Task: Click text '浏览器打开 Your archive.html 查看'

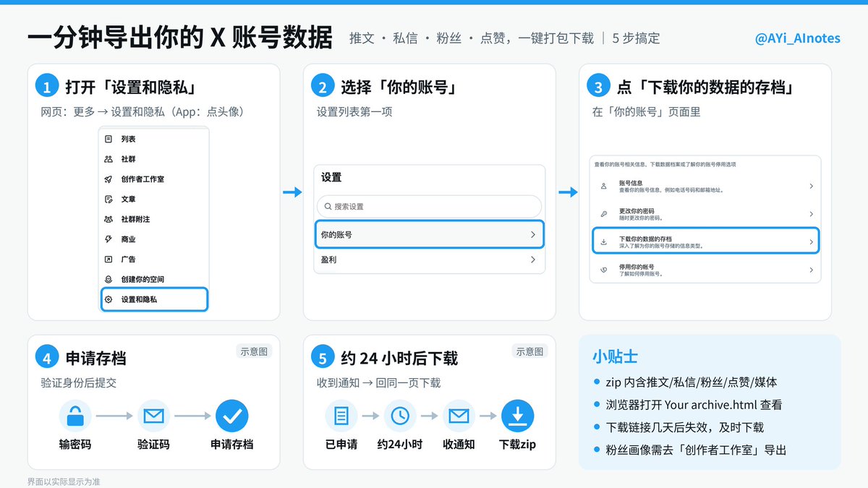Action: 694,405
